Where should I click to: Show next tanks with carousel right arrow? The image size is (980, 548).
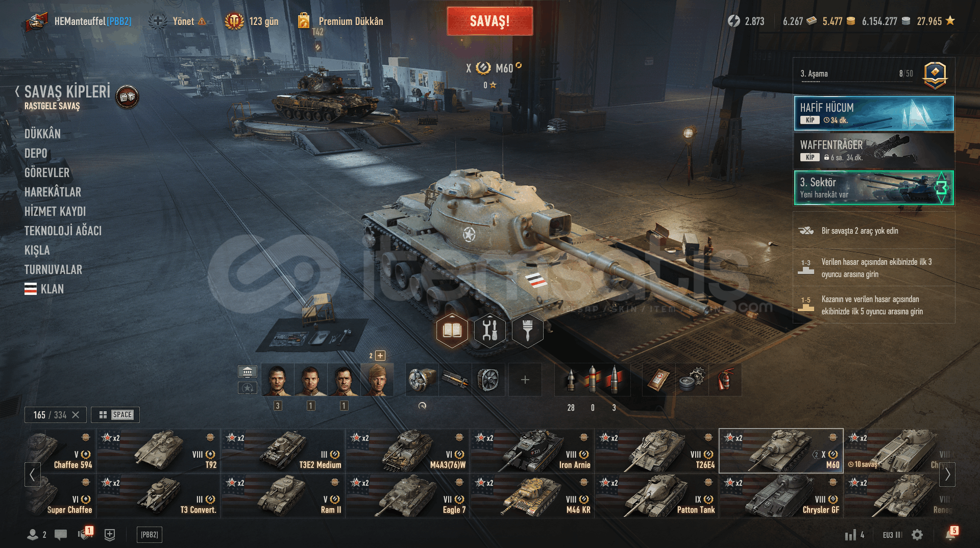click(x=947, y=475)
